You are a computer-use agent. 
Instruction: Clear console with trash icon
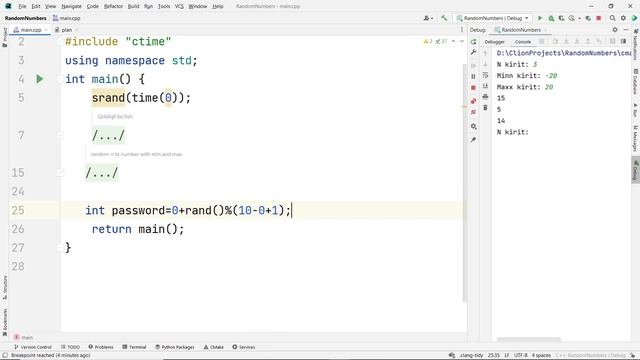(x=485, y=107)
